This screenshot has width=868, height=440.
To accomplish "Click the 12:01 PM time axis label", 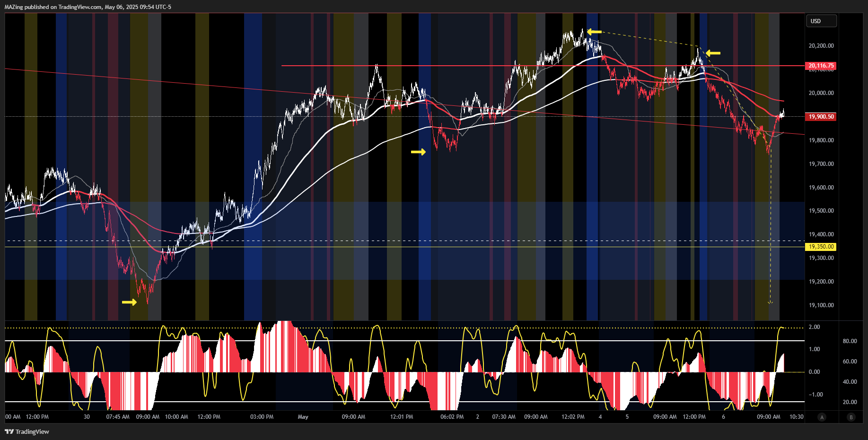I will (402, 417).
